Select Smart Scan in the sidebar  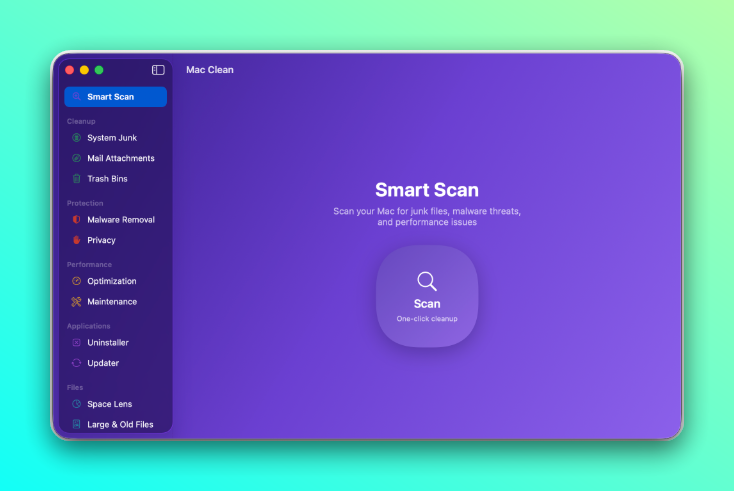pos(116,97)
